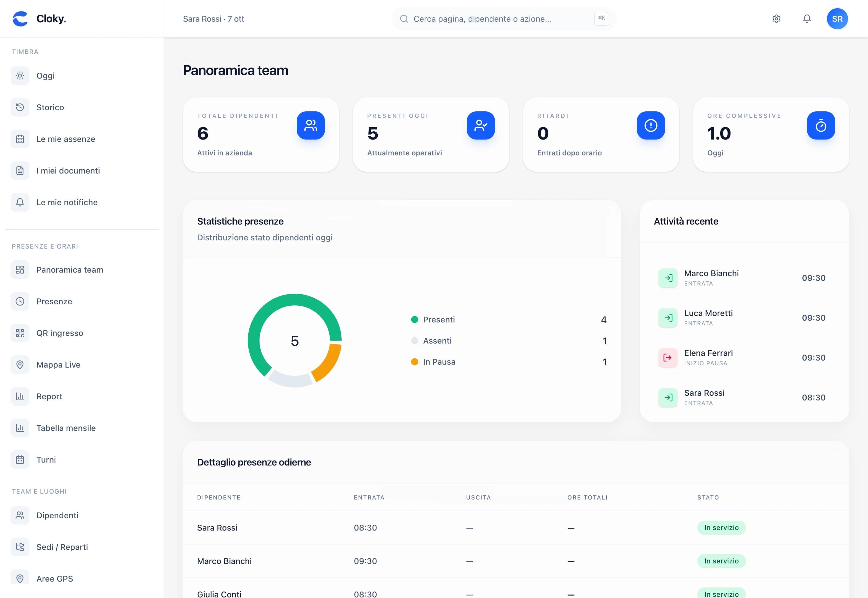Navigate to Presenze
Screen dimensions: 868x598
pos(82,302)
